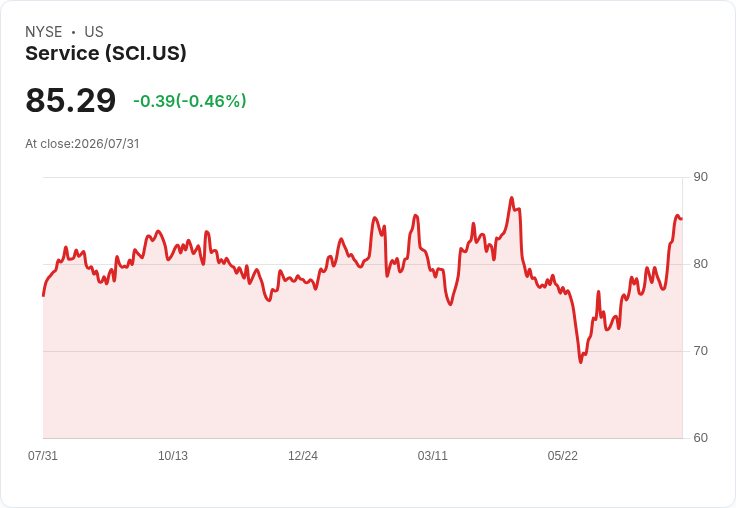Select the NYSE exchange label
This screenshot has width=736, height=508.
click(44, 32)
